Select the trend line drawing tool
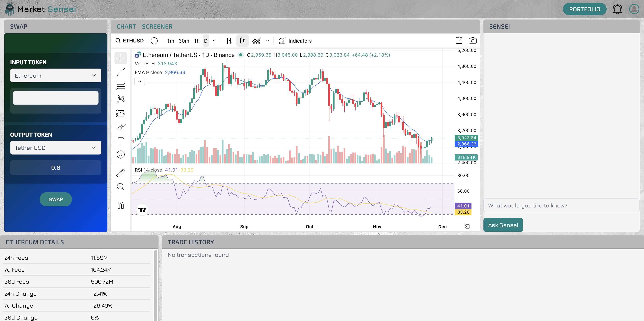The width and height of the screenshot is (644, 321). pyautogui.click(x=120, y=72)
